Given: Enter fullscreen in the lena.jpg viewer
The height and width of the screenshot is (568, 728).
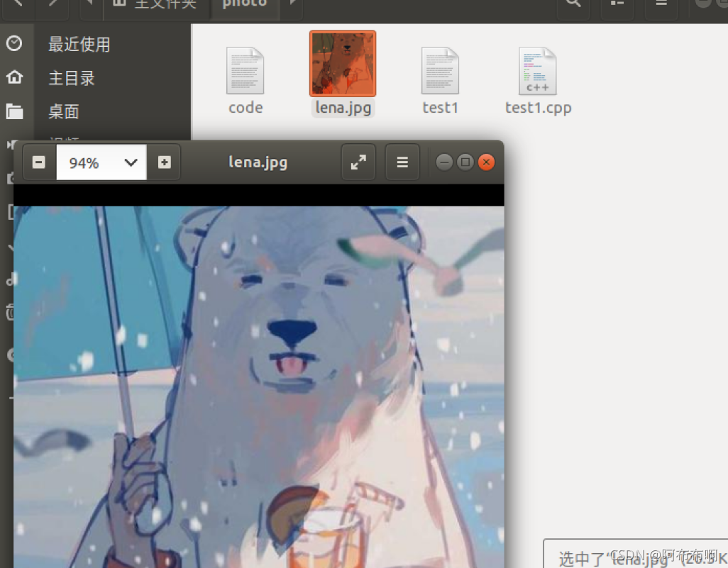Looking at the screenshot, I should point(358,162).
